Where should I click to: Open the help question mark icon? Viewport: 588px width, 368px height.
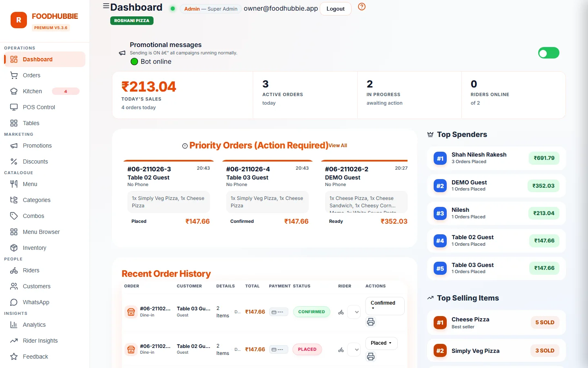[362, 7]
